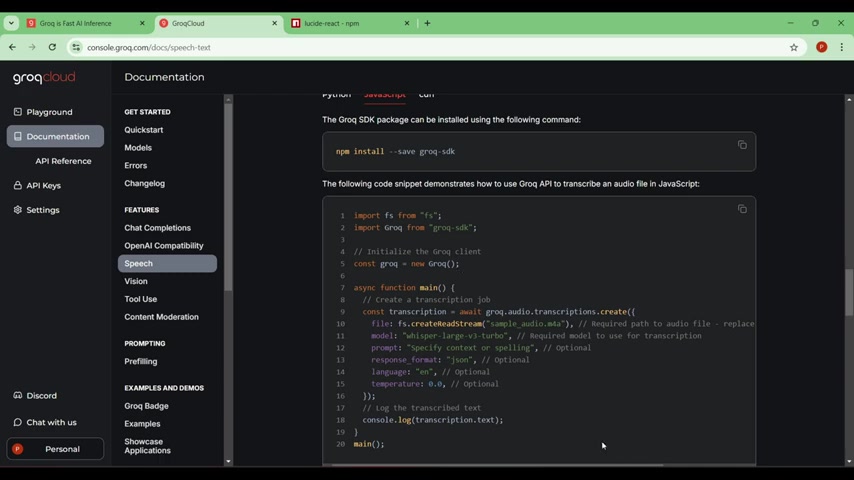The width and height of the screenshot is (854, 480).
Task: Click the groqcloud logo
Action: [44, 77]
